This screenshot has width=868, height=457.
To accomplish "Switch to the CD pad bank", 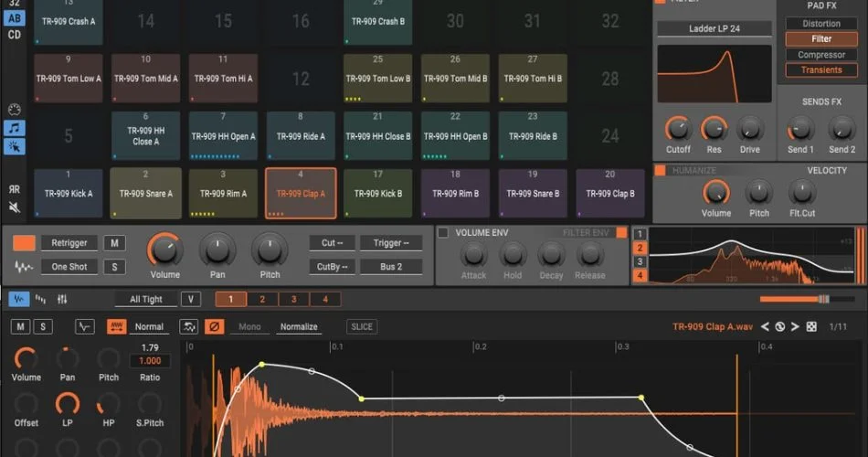I will 15,35.
